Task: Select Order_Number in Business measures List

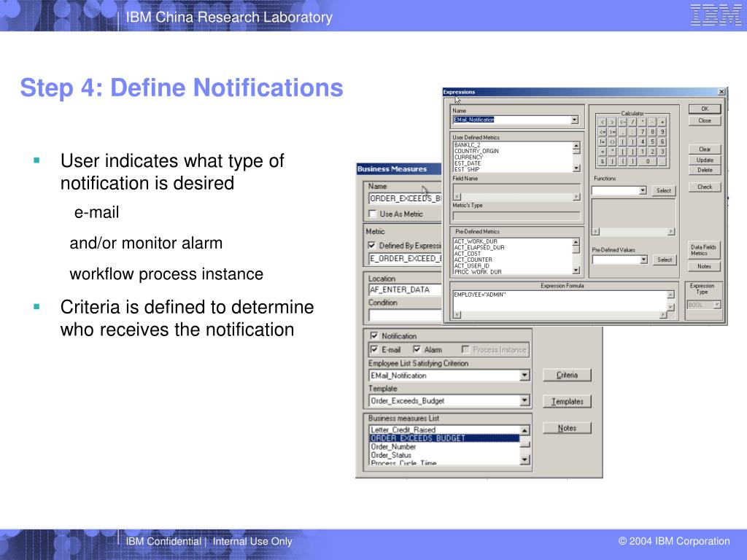Action: pos(393,447)
